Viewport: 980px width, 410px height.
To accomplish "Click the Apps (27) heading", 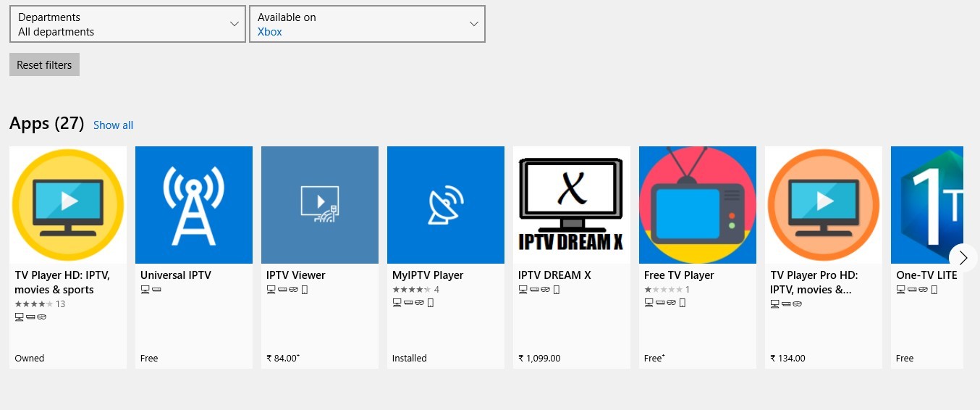I will click(47, 124).
